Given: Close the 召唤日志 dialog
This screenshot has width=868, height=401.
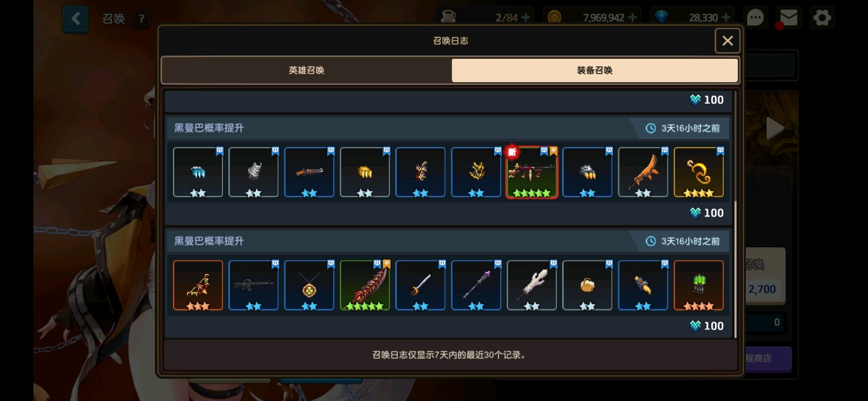Looking at the screenshot, I should 727,41.
